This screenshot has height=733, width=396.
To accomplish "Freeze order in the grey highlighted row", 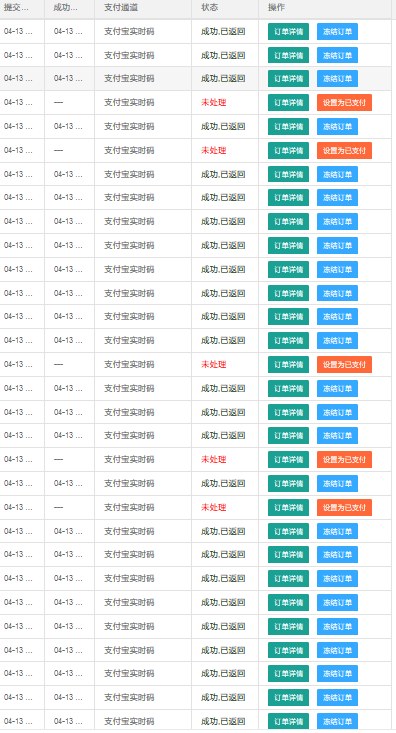I will pyautogui.click(x=338, y=79).
